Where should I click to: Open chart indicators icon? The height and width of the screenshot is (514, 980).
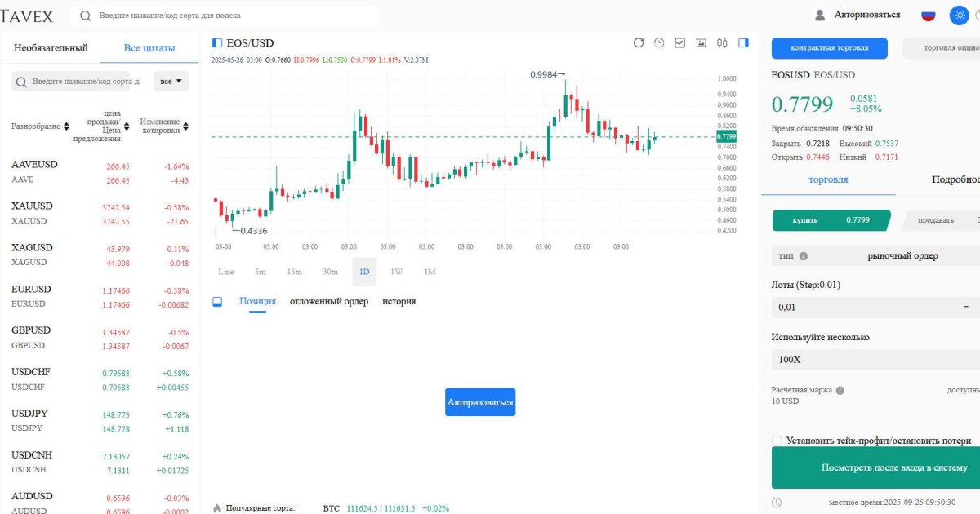pos(679,42)
